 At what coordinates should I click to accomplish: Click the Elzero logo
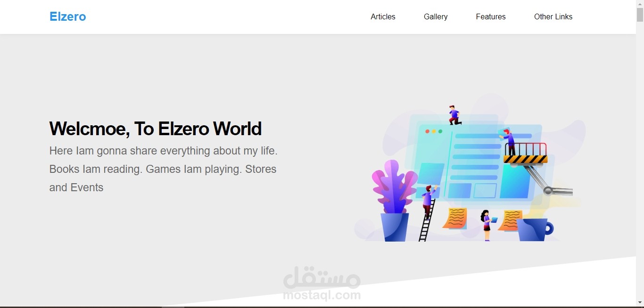[67, 16]
